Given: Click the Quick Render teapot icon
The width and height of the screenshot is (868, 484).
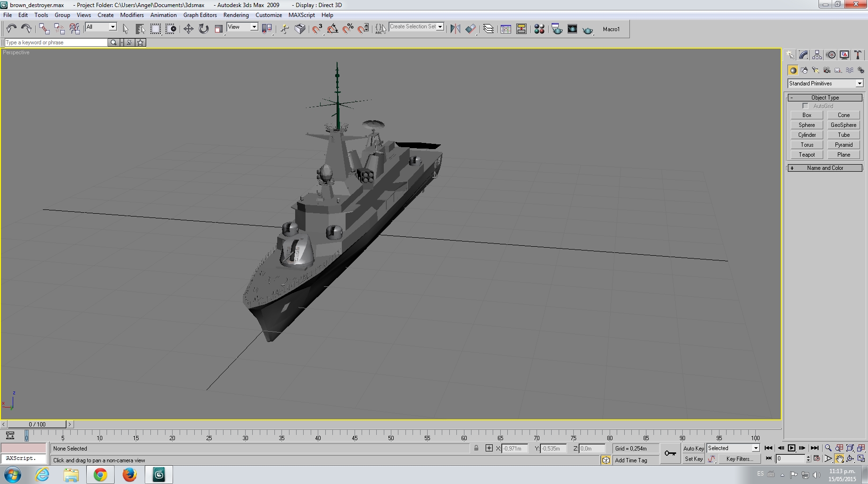Looking at the screenshot, I should click(x=587, y=29).
